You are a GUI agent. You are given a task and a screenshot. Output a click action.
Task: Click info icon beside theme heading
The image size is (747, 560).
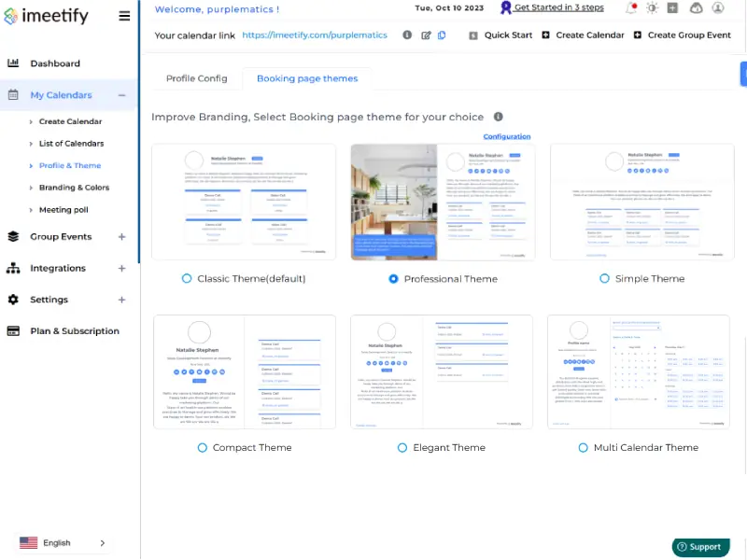[499, 117]
